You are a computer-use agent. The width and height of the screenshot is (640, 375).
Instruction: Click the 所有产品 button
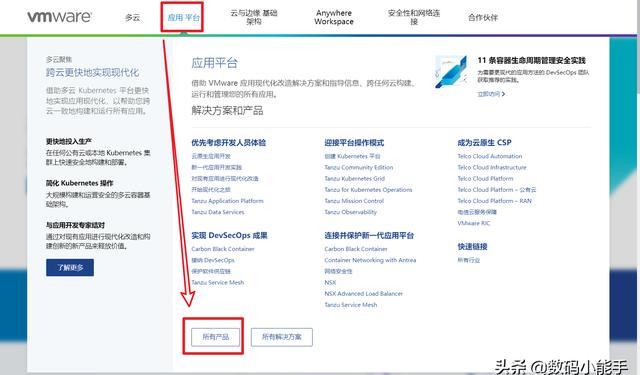click(x=216, y=337)
